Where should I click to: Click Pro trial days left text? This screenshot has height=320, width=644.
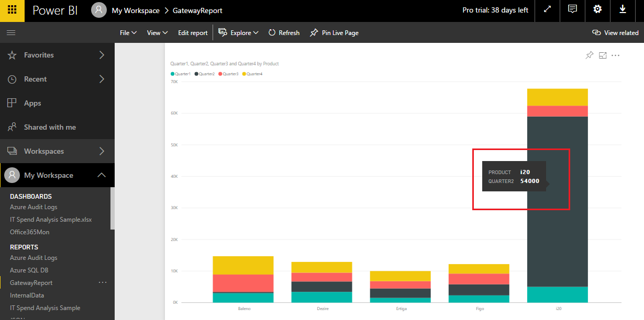pyautogui.click(x=495, y=10)
